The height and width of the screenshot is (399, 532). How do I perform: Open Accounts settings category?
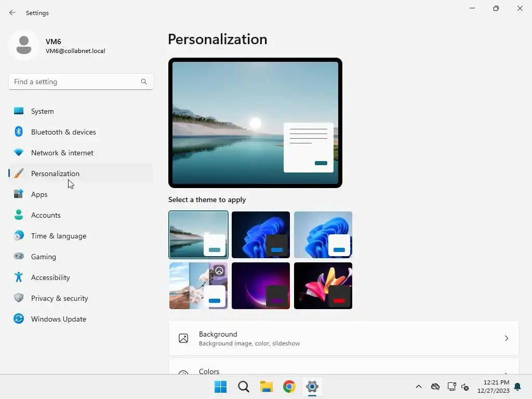click(81, 215)
